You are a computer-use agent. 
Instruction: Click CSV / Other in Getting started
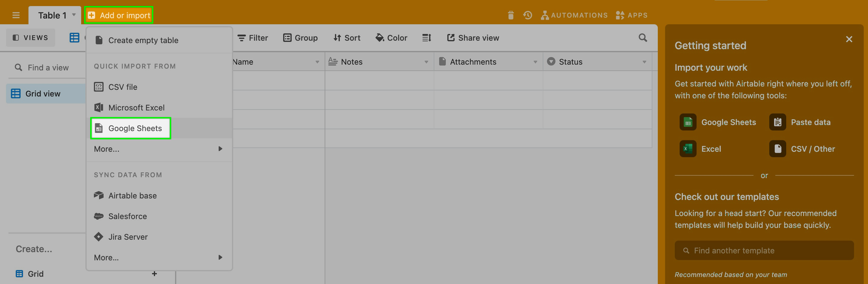coord(802,149)
